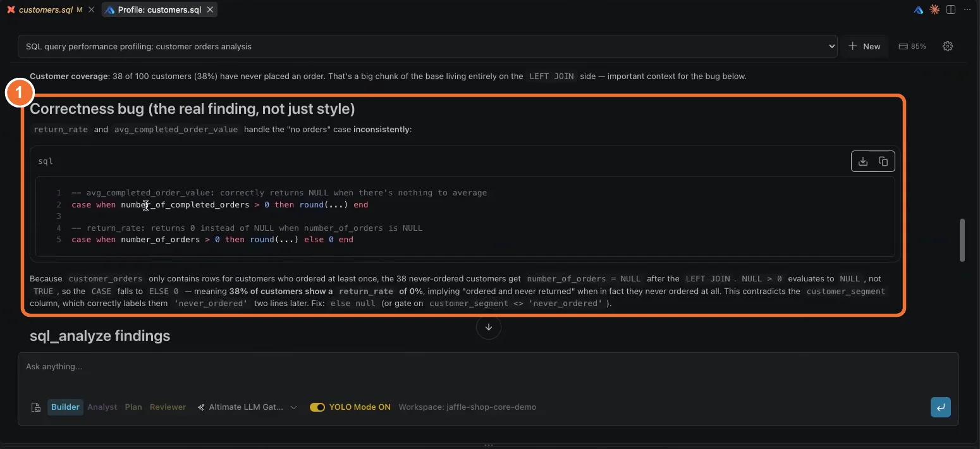The image size is (980, 449).
Task: Jump to the latest message with the down arrow
Action: (x=488, y=327)
